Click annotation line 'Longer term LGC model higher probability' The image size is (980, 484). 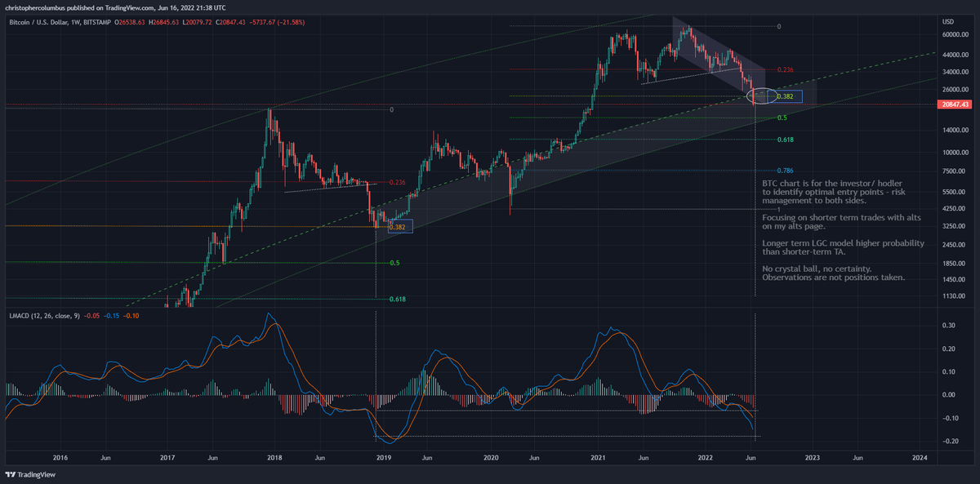844,243
